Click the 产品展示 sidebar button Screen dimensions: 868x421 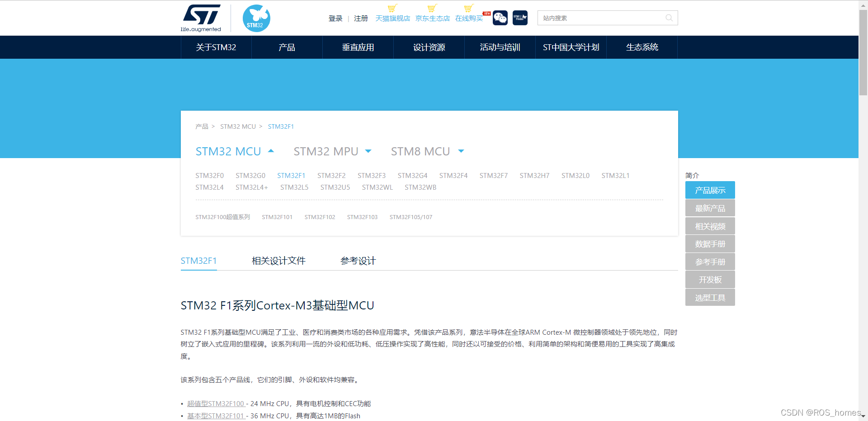pyautogui.click(x=710, y=190)
